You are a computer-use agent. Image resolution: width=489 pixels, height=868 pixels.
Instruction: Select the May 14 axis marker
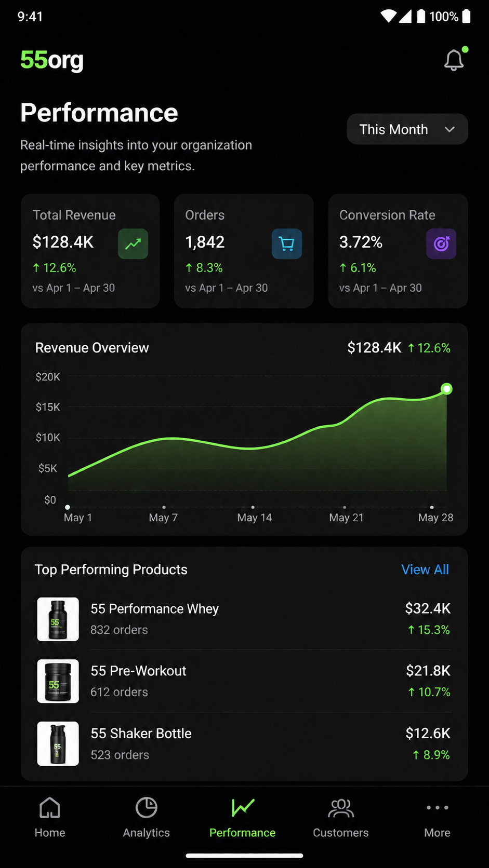[253, 507]
